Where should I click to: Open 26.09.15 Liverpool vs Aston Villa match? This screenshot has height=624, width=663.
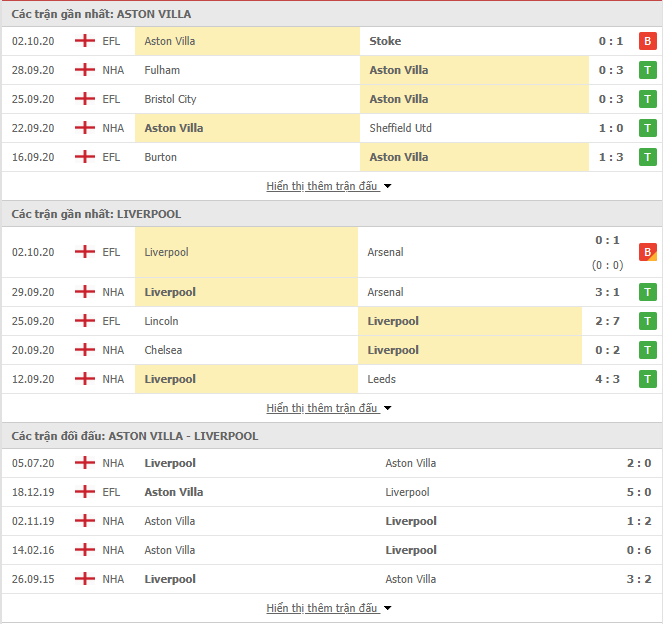332,579
